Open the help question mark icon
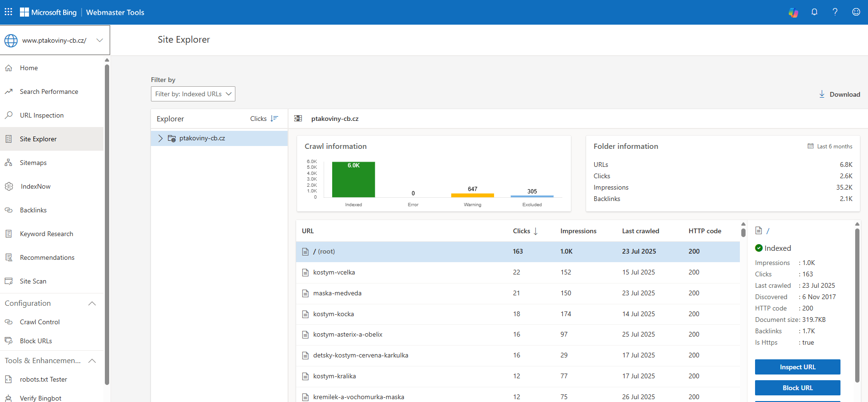The width and height of the screenshot is (868, 402). point(835,12)
